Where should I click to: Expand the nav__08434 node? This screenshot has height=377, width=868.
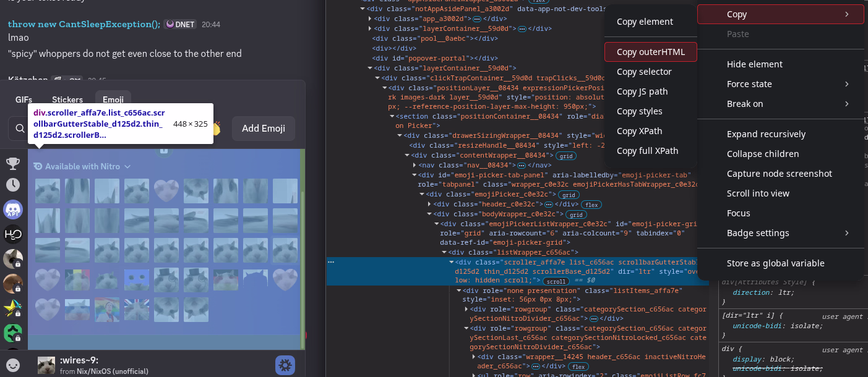coord(415,165)
